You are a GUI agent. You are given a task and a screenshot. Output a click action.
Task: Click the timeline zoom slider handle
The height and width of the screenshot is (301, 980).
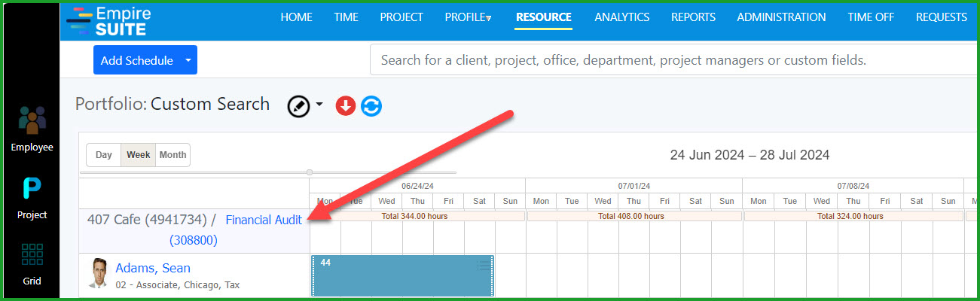coord(310,172)
